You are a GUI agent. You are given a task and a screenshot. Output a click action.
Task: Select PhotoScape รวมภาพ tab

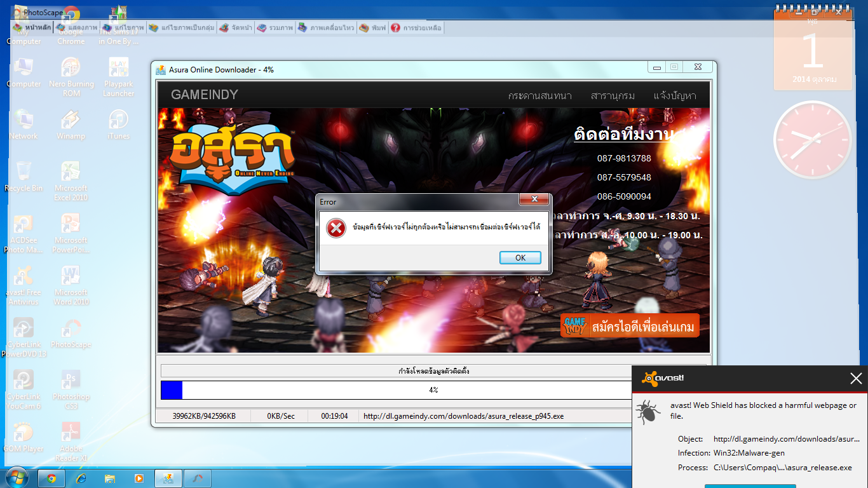[x=276, y=28]
